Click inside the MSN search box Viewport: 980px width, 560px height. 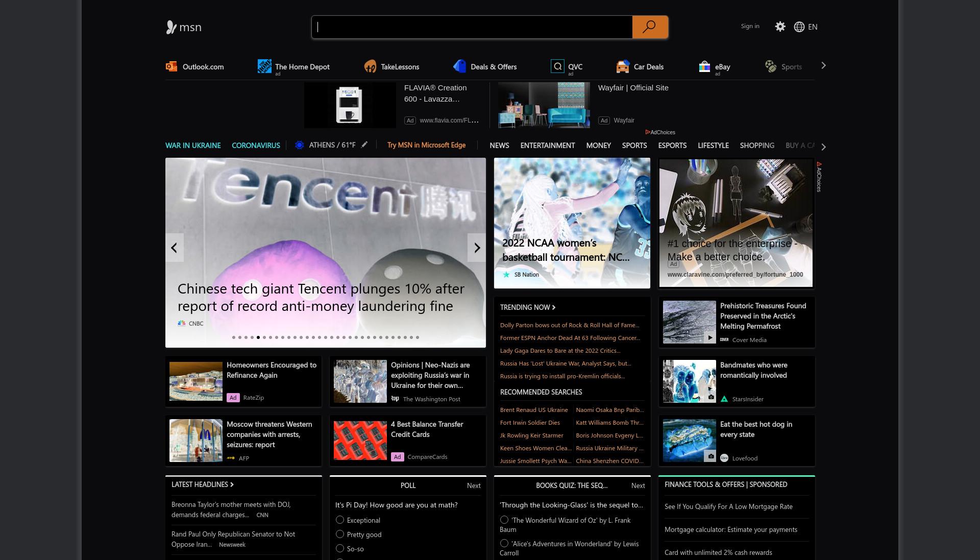[x=472, y=27]
